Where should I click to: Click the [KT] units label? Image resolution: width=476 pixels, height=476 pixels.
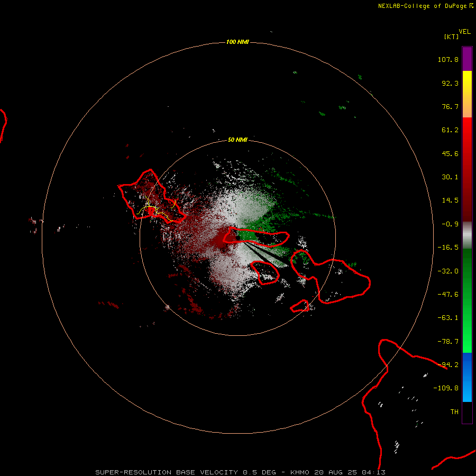coord(451,36)
